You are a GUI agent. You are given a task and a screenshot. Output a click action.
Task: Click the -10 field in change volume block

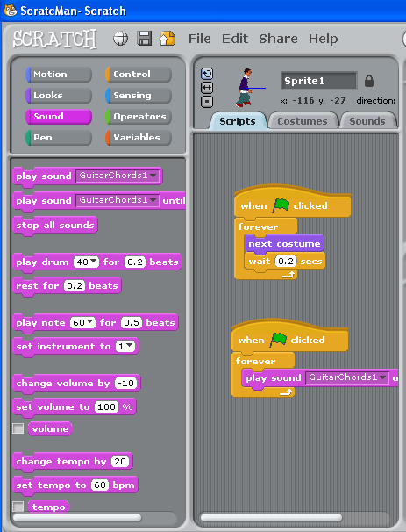[x=126, y=383]
